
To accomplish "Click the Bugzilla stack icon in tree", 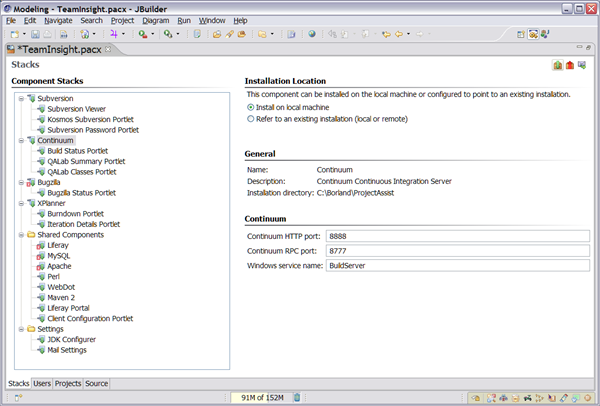I will click(31, 182).
